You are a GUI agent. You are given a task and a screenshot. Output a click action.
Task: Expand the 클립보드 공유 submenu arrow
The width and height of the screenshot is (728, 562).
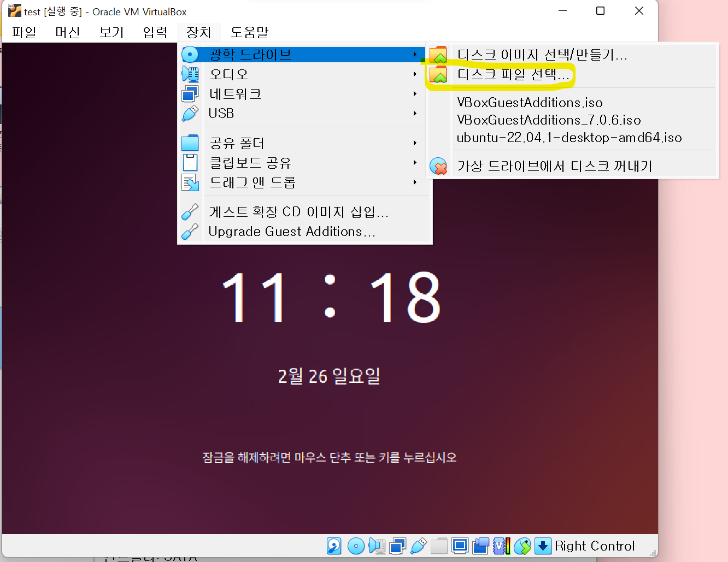(415, 163)
